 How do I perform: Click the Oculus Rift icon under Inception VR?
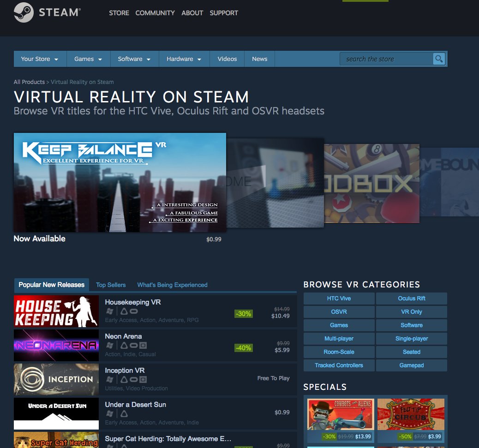coord(134,380)
